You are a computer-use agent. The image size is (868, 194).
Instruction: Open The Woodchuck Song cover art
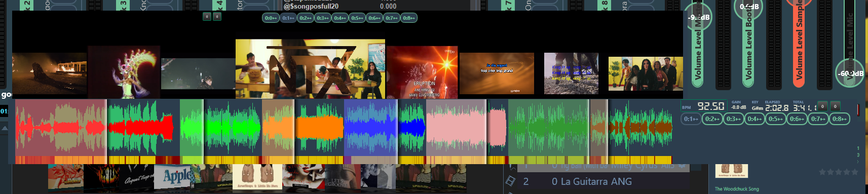click(731, 170)
